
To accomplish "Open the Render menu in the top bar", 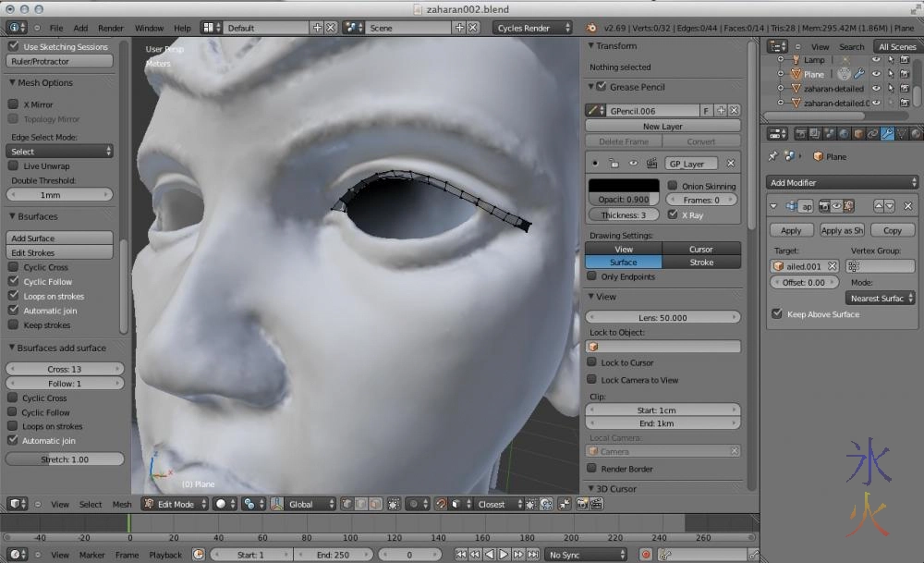I will [x=111, y=28].
